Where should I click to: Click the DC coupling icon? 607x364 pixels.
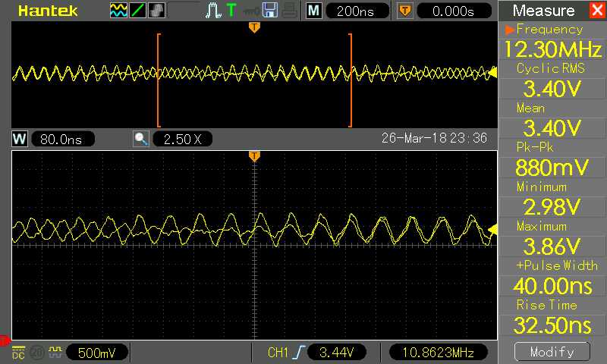pos(18,353)
